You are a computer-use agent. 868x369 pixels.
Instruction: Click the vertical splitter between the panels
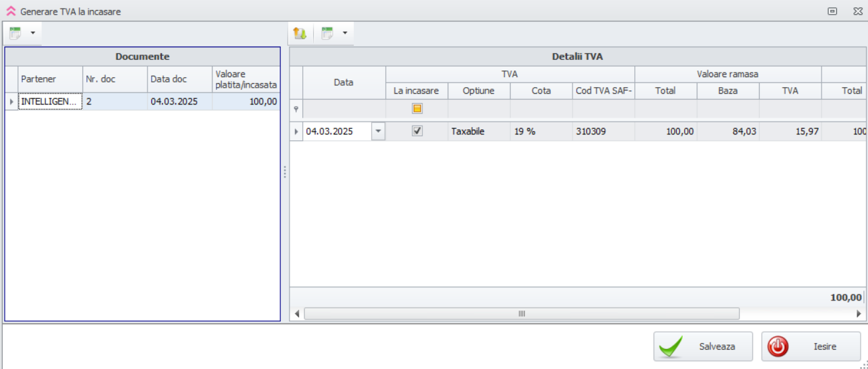click(285, 172)
